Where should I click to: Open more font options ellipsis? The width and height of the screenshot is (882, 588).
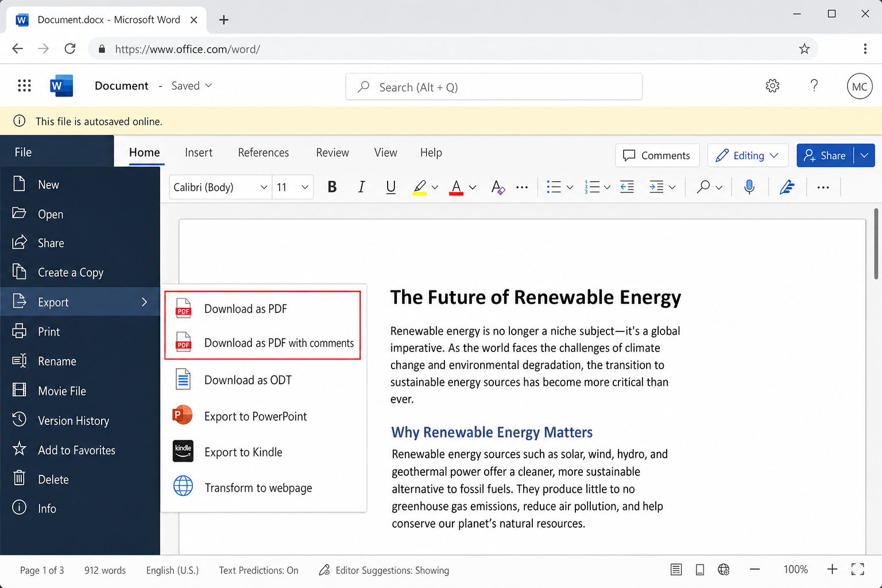(x=521, y=187)
